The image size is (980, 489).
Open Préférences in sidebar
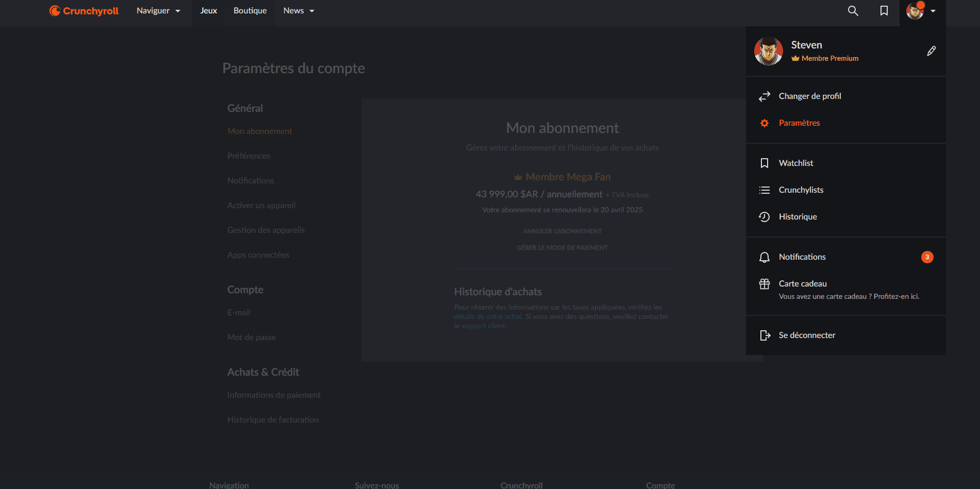[x=248, y=156]
